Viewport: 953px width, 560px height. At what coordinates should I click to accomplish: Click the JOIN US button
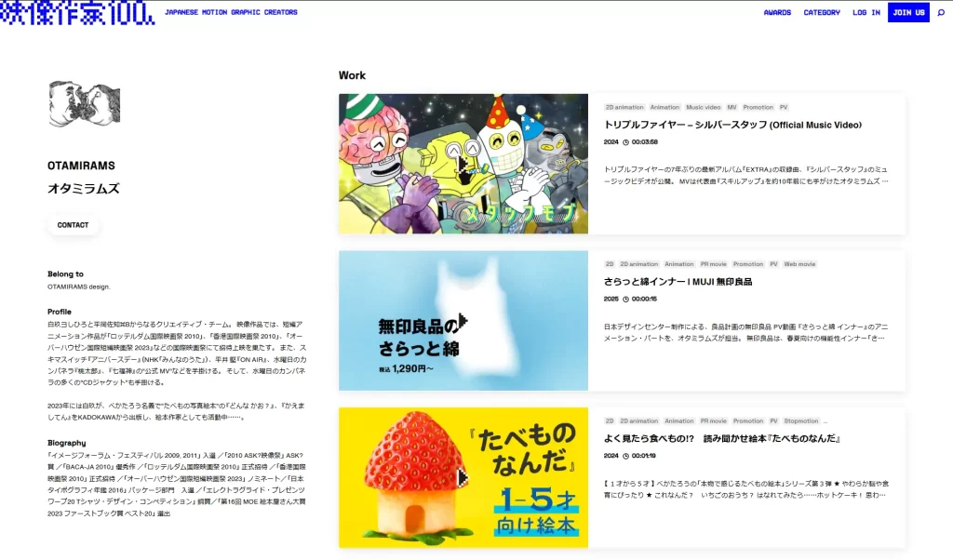tap(908, 12)
